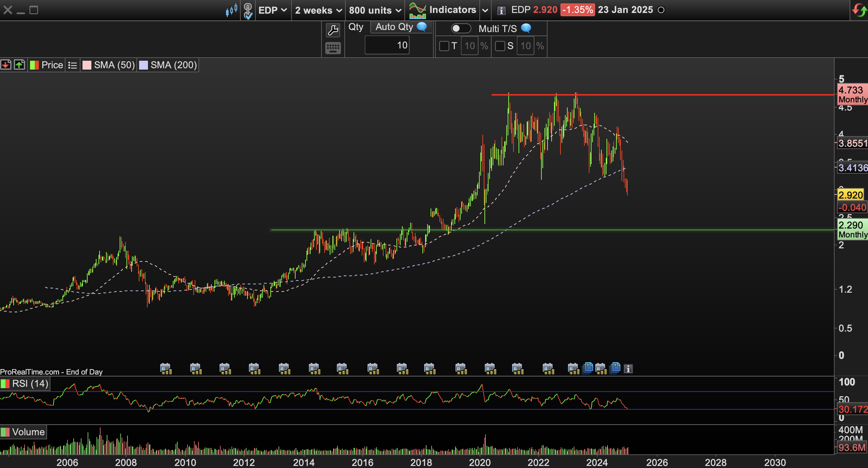Click the red down-arrow panel icon
The height and width of the screenshot is (468, 868).
click(x=6, y=65)
